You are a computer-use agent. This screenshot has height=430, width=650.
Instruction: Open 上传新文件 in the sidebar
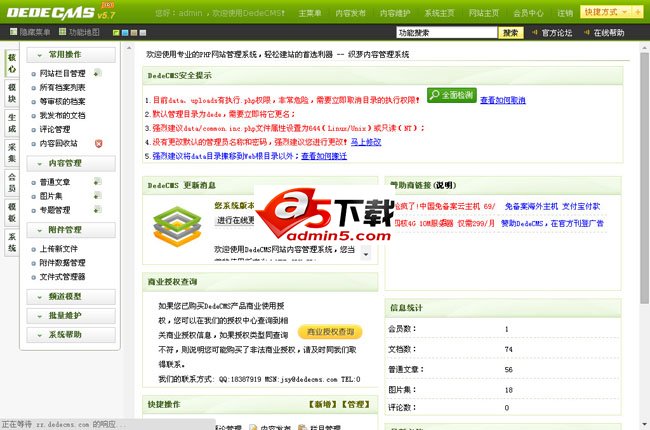click(x=58, y=249)
